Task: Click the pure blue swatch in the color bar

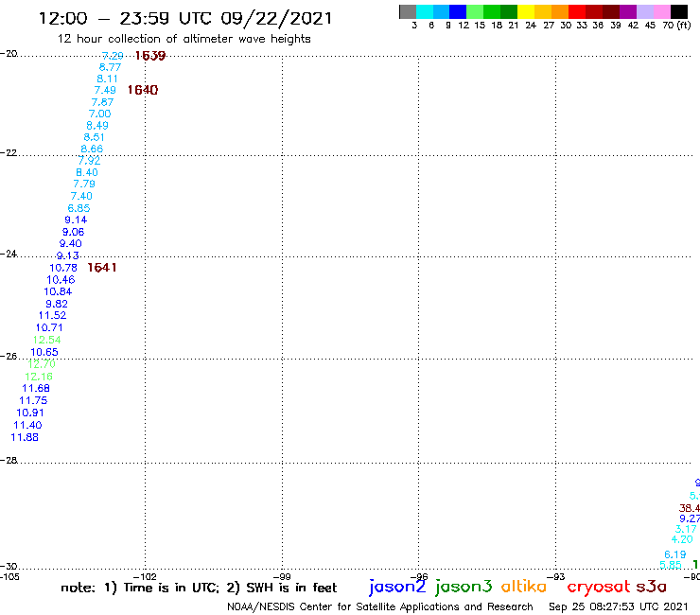Action: coord(459,11)
